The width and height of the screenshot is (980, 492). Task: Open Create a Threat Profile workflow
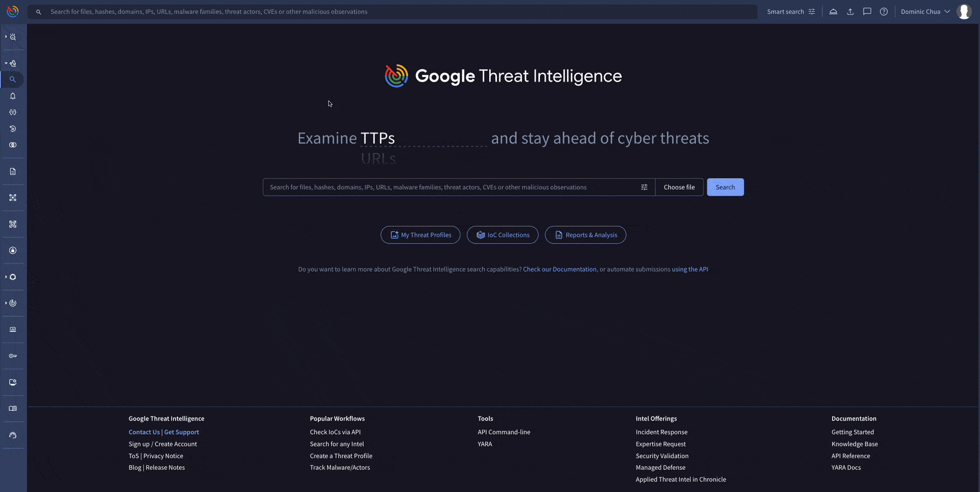[341, 456]
